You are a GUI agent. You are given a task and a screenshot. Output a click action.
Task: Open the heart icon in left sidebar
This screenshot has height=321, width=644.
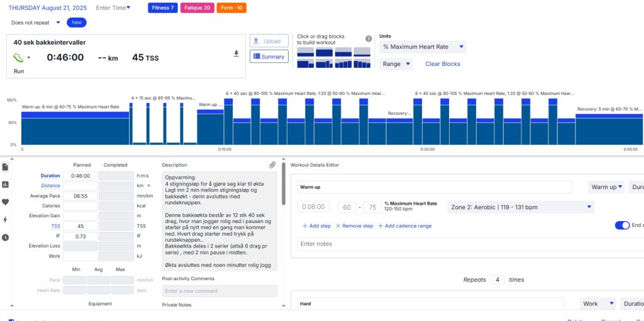coord(6,202)
